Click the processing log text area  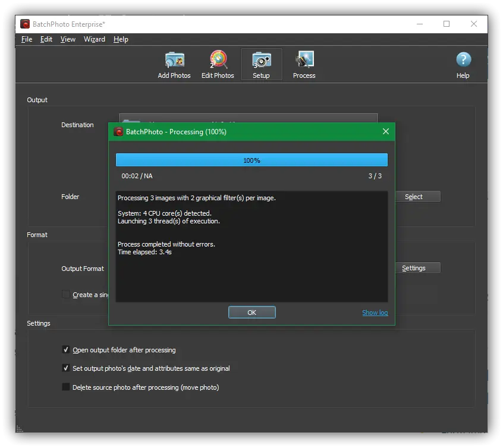point(251,247)
